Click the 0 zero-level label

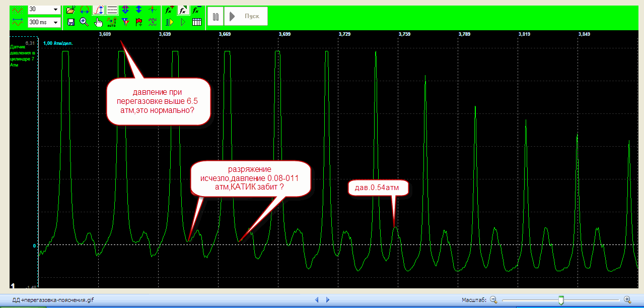pos(34,246)
